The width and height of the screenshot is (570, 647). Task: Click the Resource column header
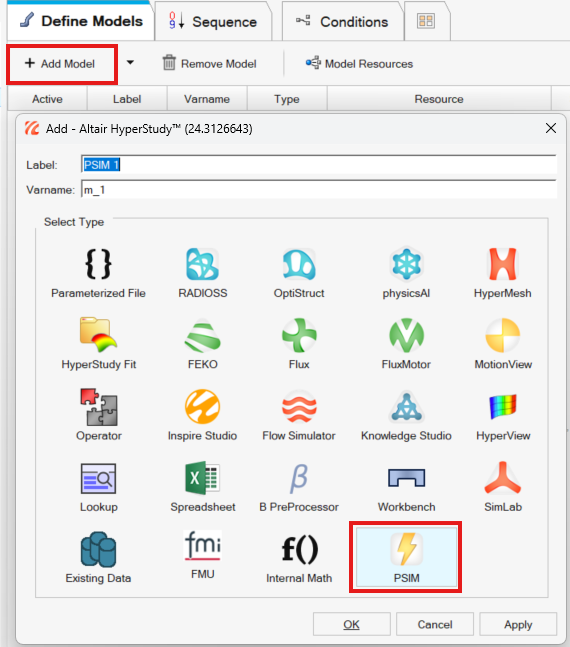pyautogui.click(x=439, y=99)
